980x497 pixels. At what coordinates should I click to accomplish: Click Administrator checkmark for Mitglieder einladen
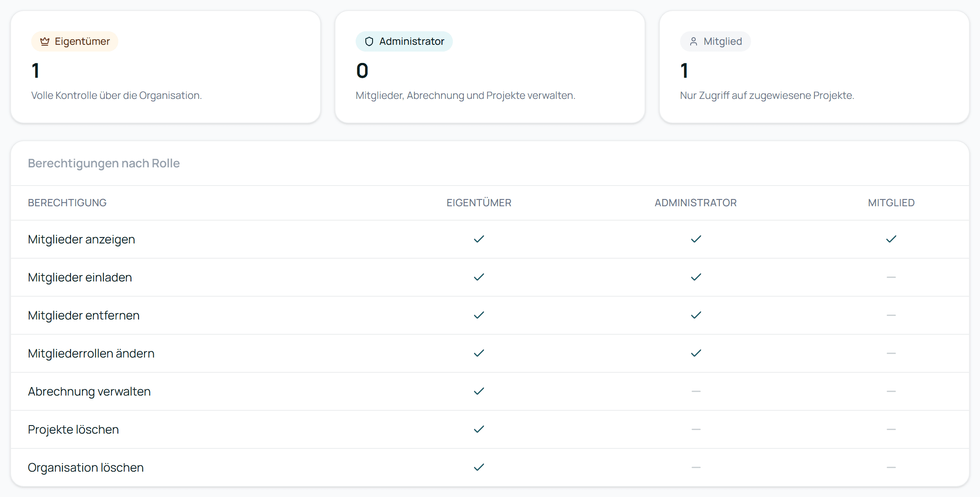point(696,277)
